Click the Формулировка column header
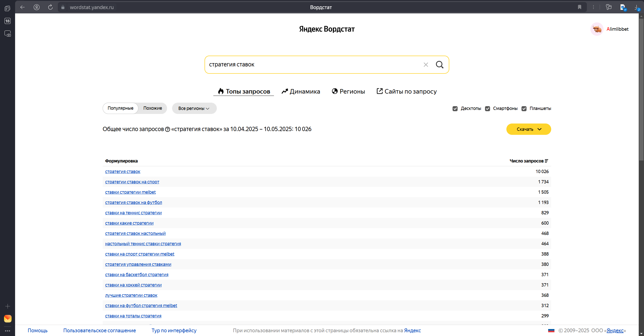This screenshot has width=644, height=336. tap(121, 161)
